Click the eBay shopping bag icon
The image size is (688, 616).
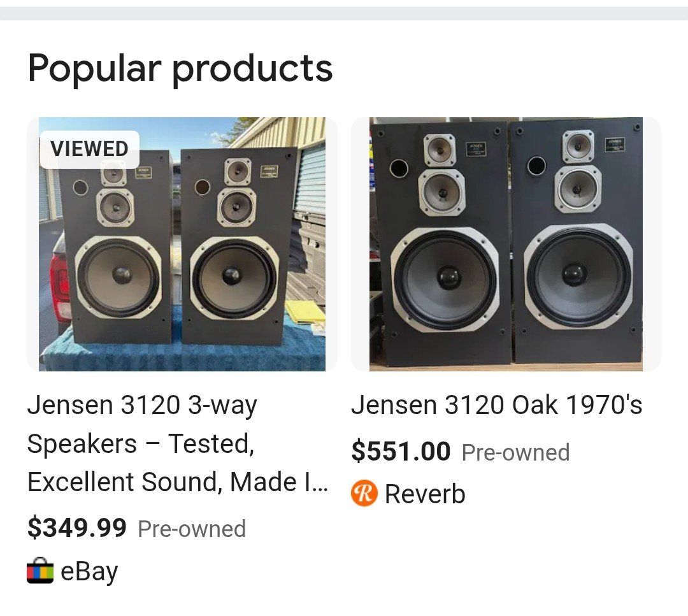[40, 571]
